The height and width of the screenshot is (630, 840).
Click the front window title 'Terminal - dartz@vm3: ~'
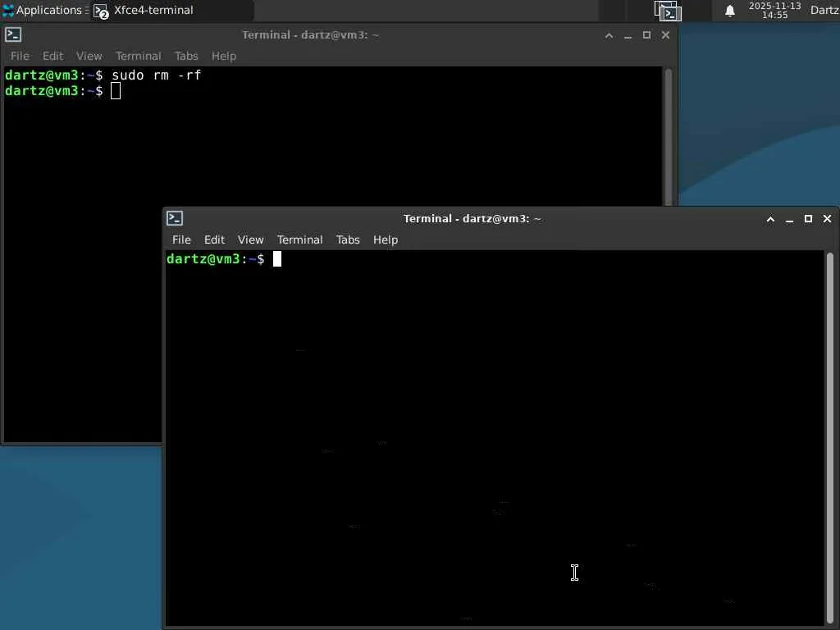click(x=472, y=218)
